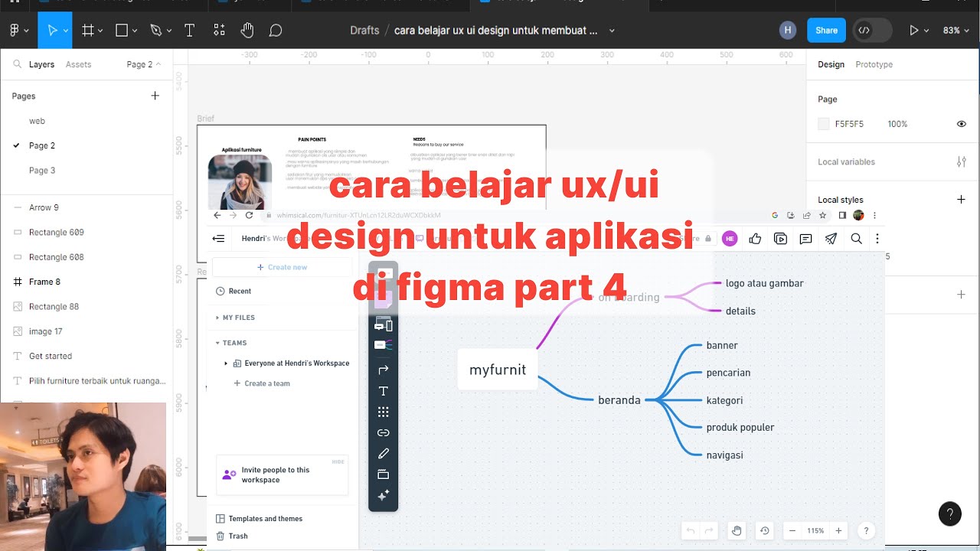Select the Rectangle shape tool
980x551 pixels.
[121, 31]
